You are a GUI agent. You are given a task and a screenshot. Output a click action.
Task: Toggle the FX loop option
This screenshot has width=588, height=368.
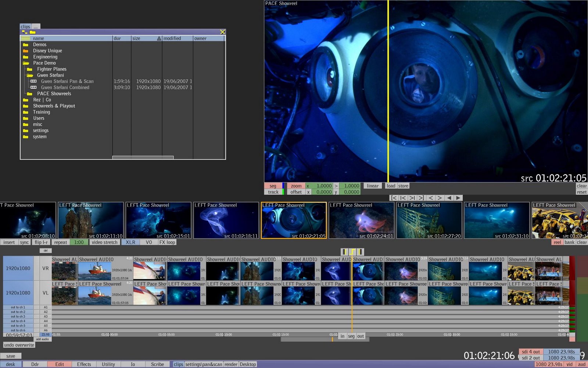click(x=167, y=243)
